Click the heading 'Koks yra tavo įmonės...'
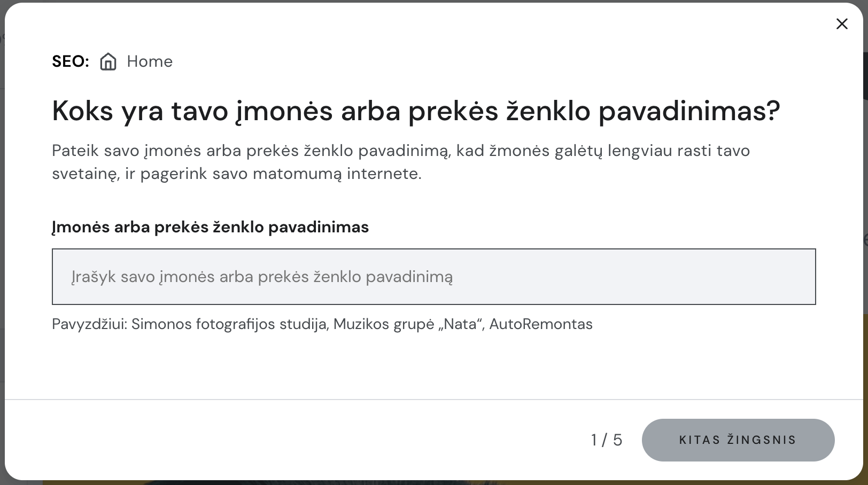Viewport: 868px width, 485px height. coord(416,111)
